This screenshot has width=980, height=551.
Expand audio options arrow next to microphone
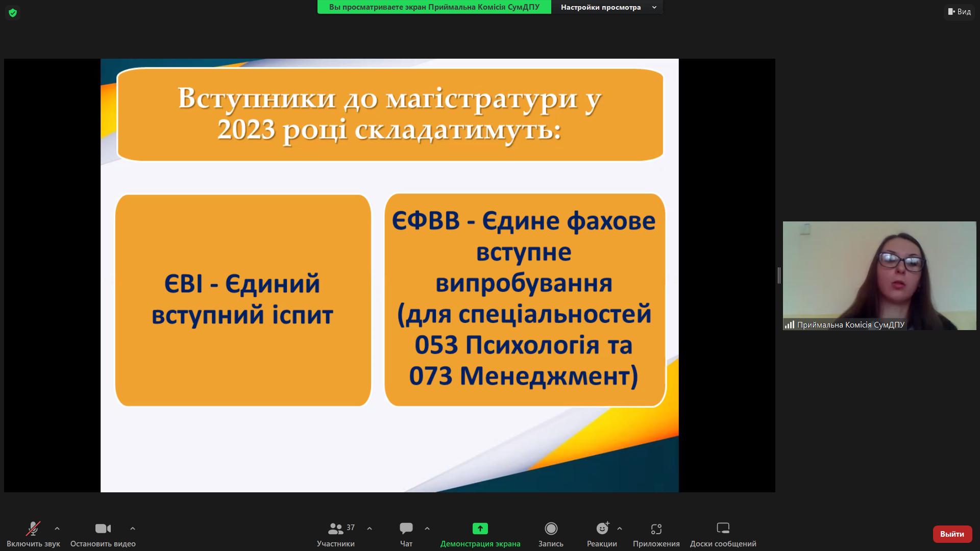[x=57, y=529]
